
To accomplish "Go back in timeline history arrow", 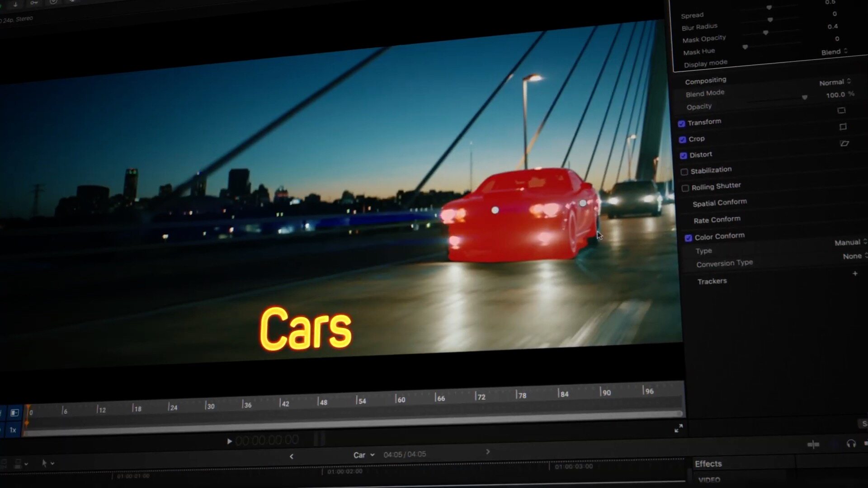I will click(x=292, y=456).
